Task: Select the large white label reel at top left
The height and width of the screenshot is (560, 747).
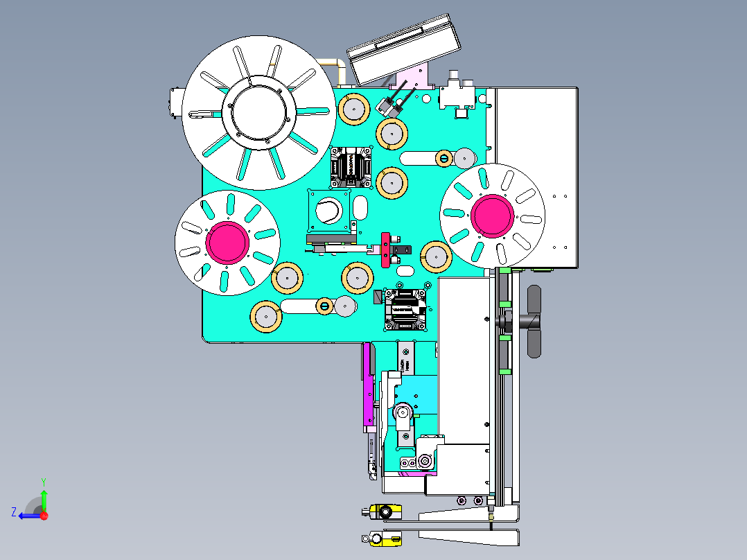Action: [x=259, y=112]
